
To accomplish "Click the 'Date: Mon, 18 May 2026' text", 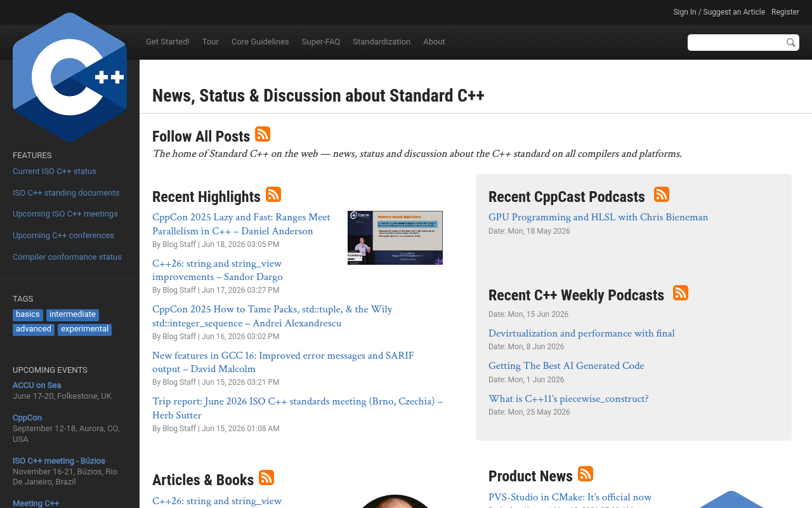I will (x=529, y=231).
